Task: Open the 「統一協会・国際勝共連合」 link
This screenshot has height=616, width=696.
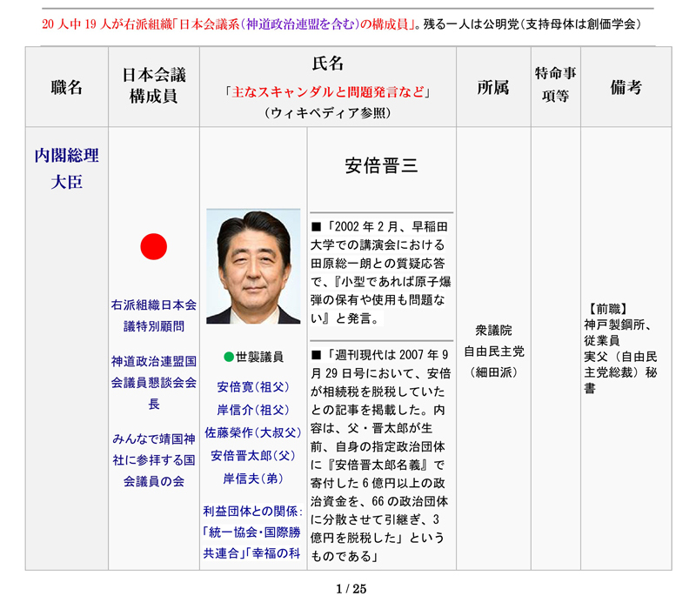Action: click(252, 541)
